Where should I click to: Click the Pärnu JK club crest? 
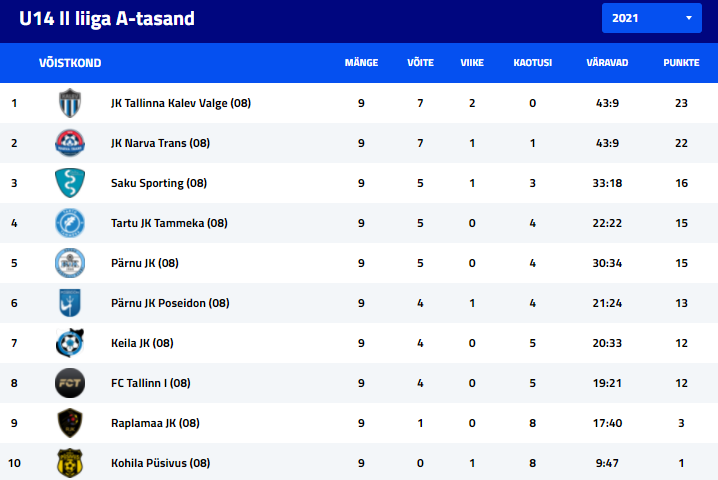(x=70, y=263)
